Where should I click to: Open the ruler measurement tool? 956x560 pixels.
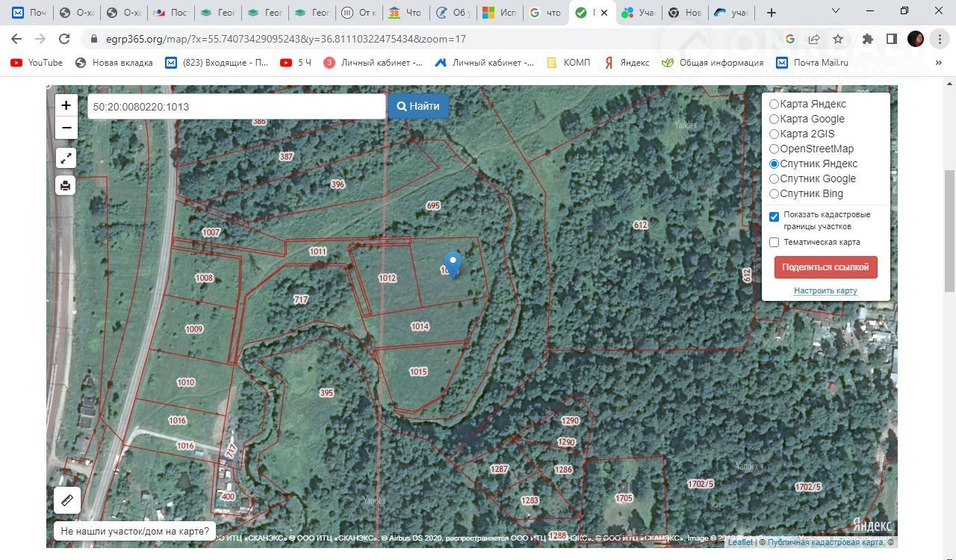pos(66,500)
